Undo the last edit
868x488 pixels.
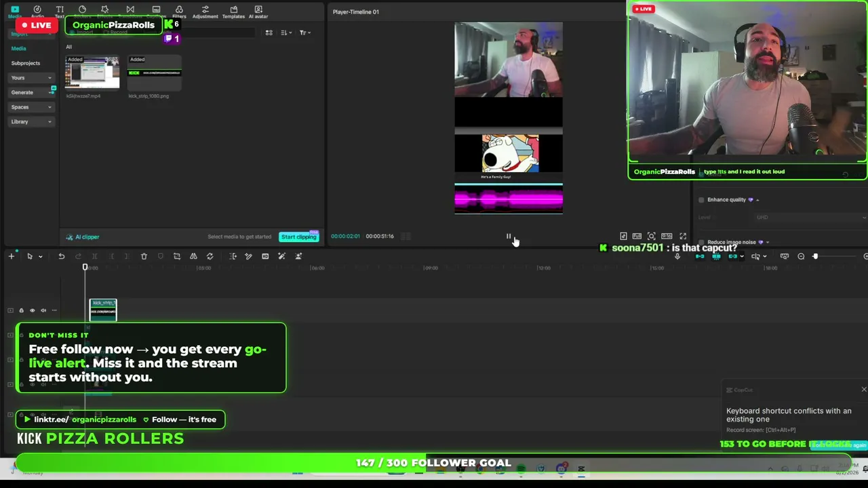pos(61,256)
